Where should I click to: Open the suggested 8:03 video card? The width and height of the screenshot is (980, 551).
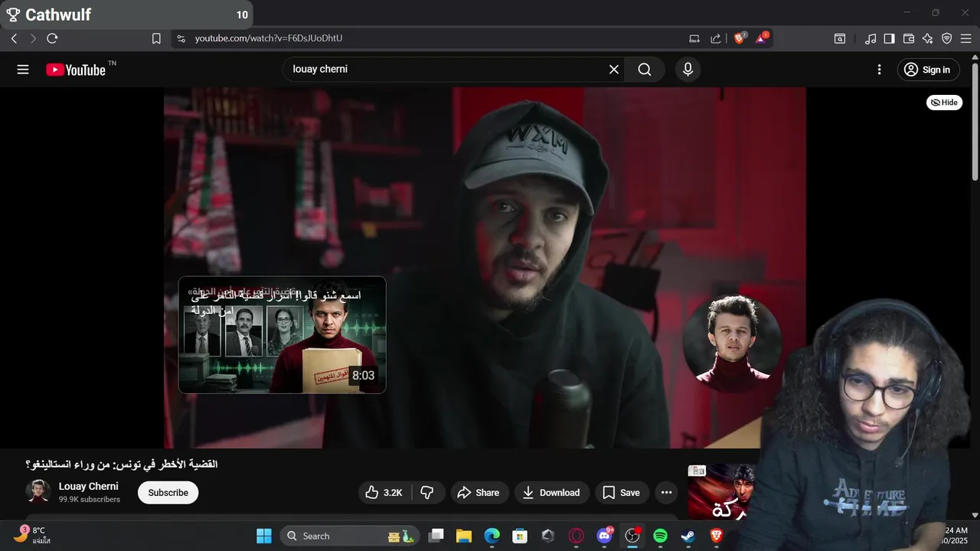(283, 335)
